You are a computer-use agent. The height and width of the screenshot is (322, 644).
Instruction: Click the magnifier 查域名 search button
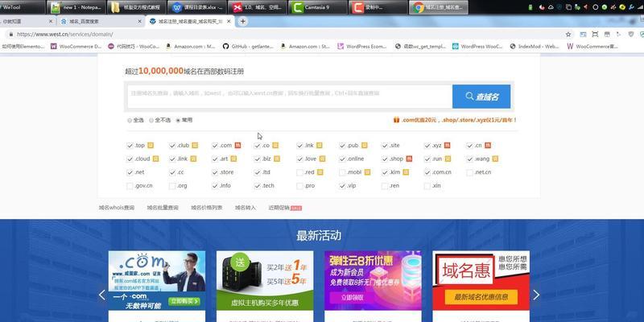[x=481, y=97]
